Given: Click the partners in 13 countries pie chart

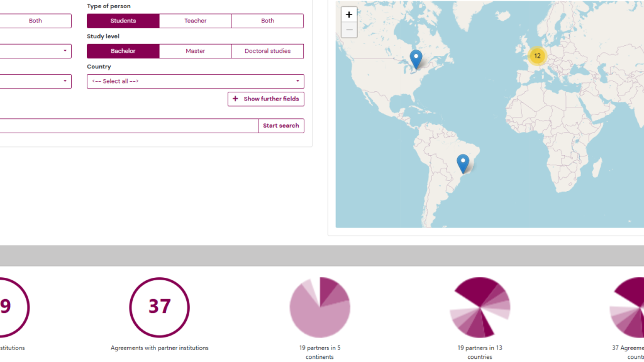Looking at the screenshot, I should coord(480,307).
